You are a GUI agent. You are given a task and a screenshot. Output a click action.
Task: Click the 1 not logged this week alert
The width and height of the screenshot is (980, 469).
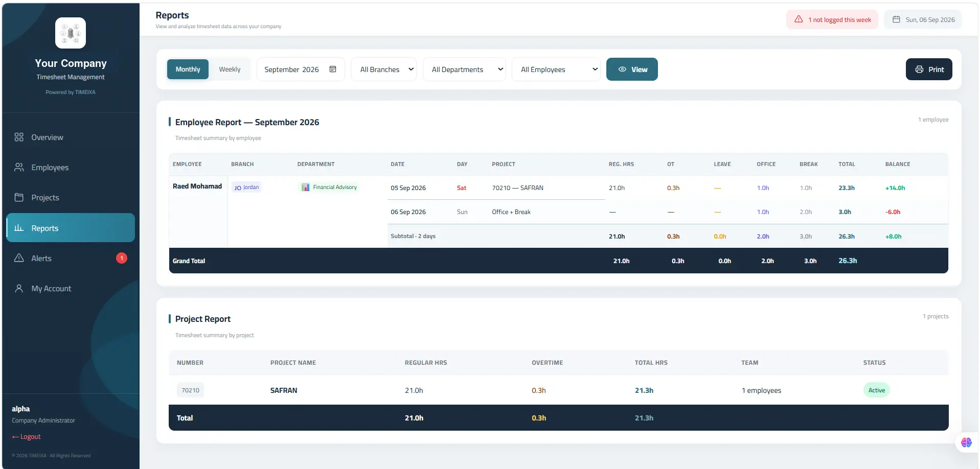pyautogui.click(x=832, y=19)
